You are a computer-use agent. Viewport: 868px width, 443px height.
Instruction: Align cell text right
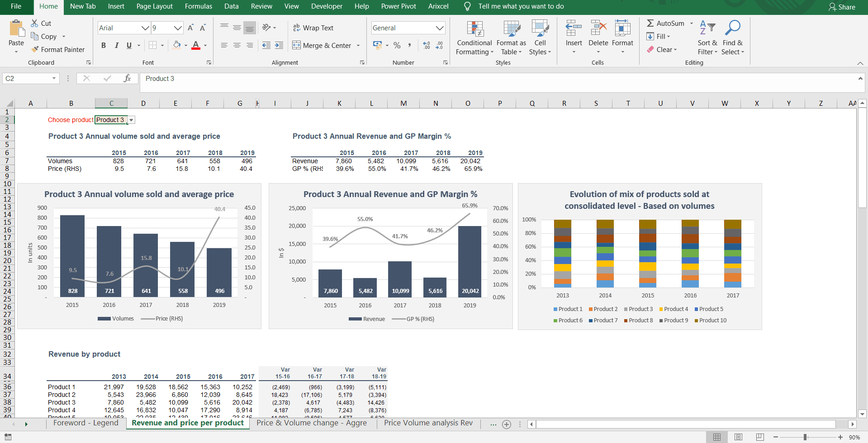click(x=250, y=45)
